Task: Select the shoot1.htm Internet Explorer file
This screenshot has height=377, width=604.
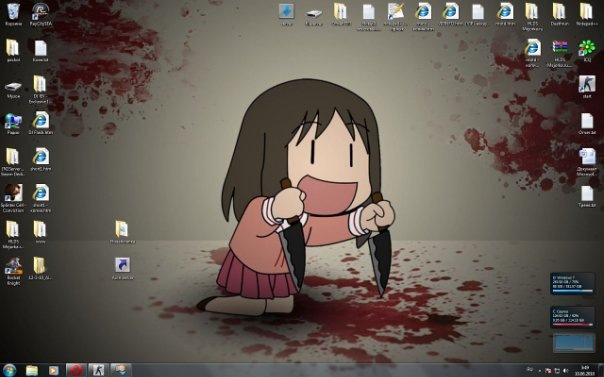Action: click(40, 159)
